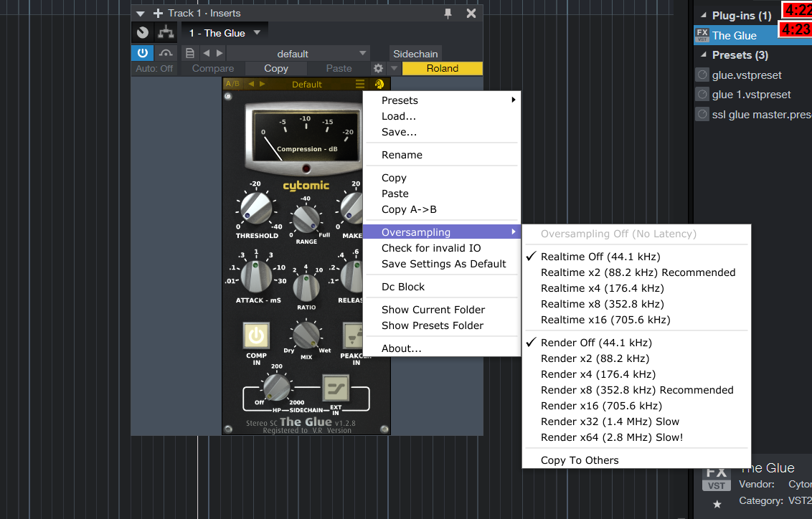
Task: Toggle A/B comparison in The Glue
Action: (x=232, y=84)
